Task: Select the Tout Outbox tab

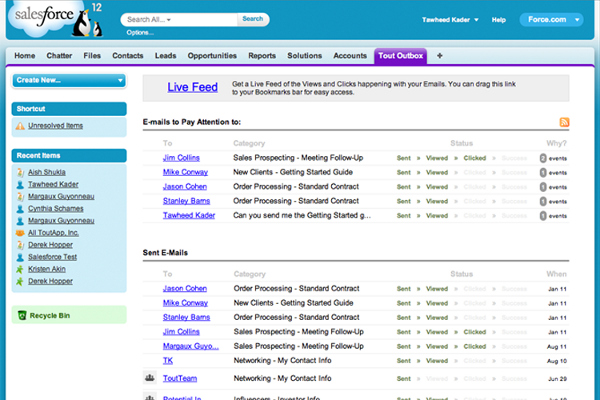Action: (401, 56)
